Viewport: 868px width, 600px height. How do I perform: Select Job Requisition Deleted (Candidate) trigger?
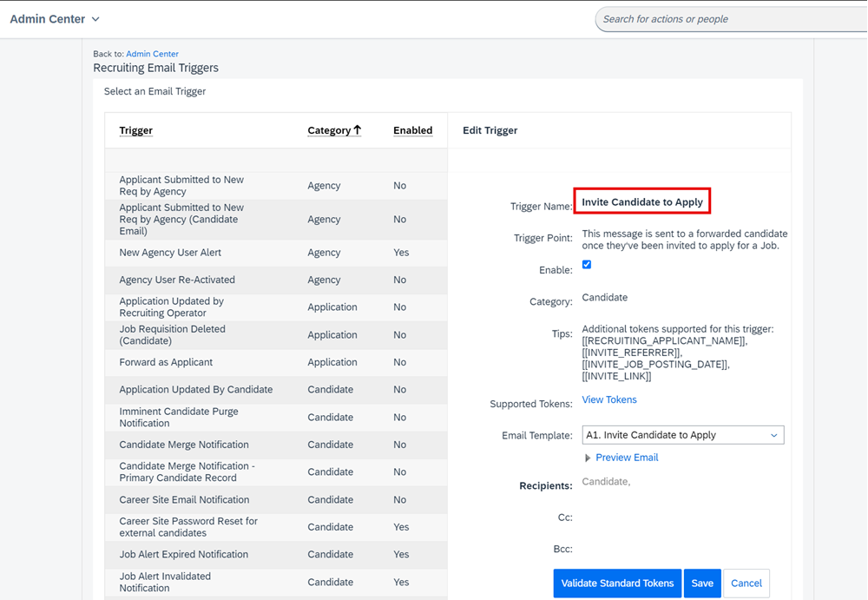tap(172, 334)
